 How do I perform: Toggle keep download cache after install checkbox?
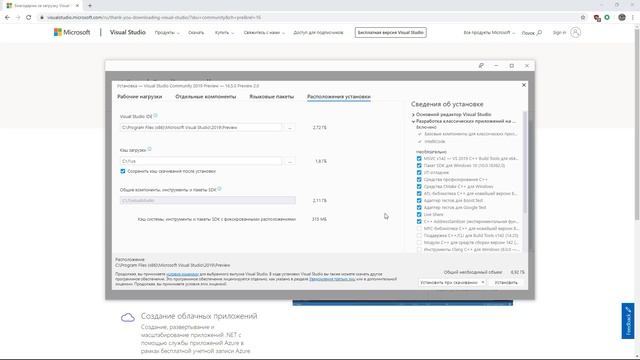click(123, 171)
